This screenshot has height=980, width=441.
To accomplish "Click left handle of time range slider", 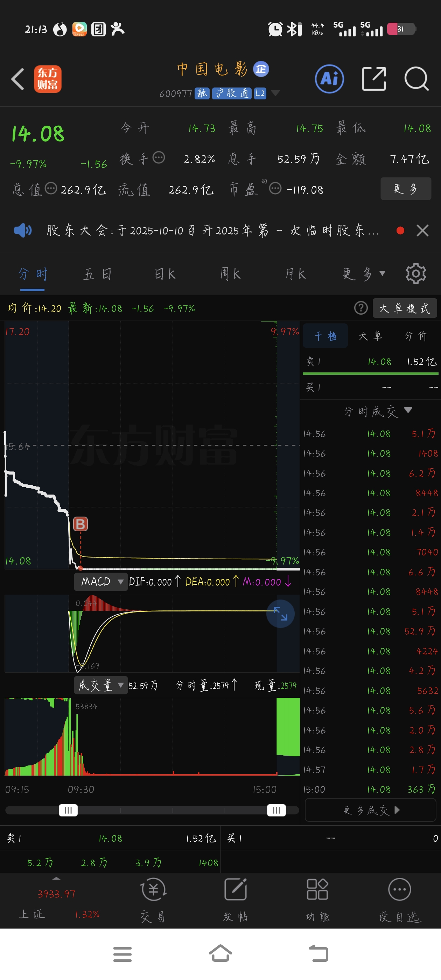I will [x=68, y=810].
